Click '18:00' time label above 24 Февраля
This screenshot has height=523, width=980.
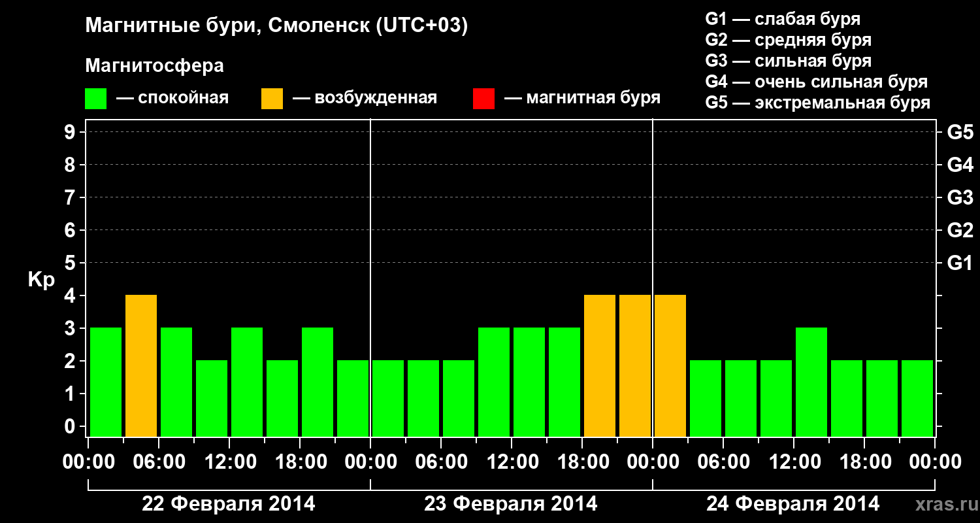click(x=864, y=462)
